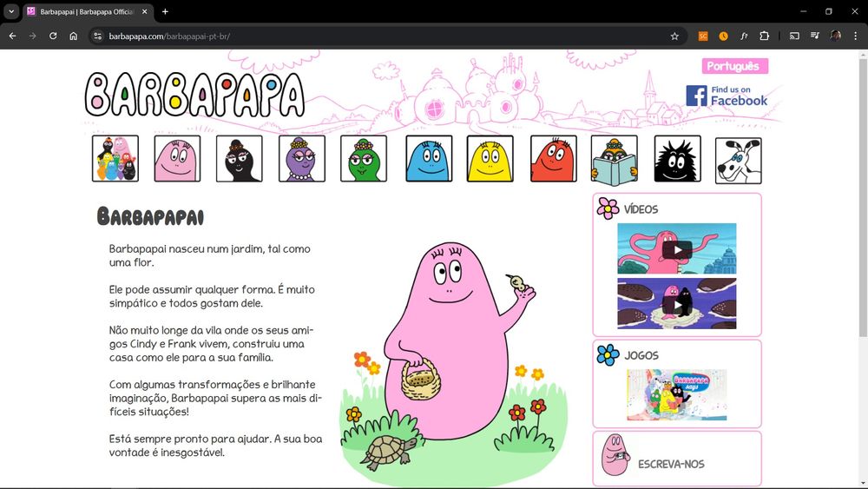Click the paragraph starting 'Ele pode assumir'
Image resolution: width=868 pixels, height=489 pixels.
click(212, 296)
